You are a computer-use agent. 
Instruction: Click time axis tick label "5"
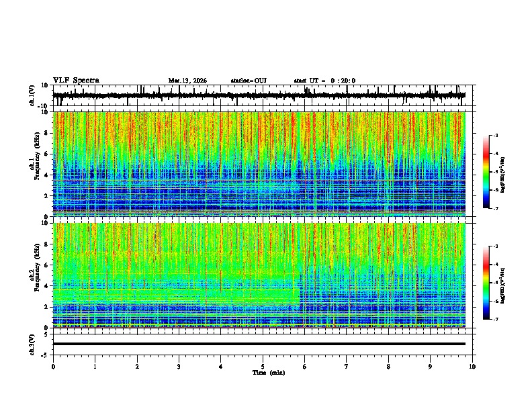pos(263,367)
